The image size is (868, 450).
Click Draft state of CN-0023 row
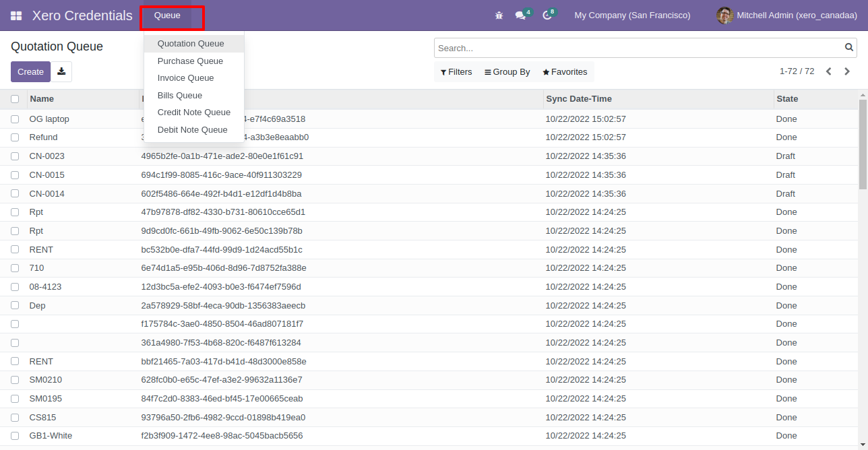(x=786, y=156)
